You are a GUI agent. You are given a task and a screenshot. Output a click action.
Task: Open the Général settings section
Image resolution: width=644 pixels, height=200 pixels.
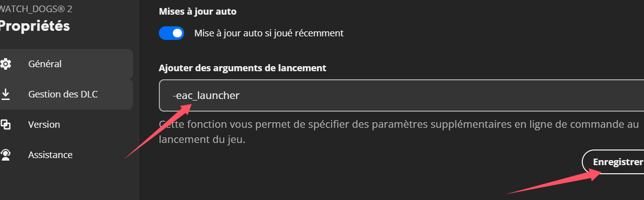66,64
